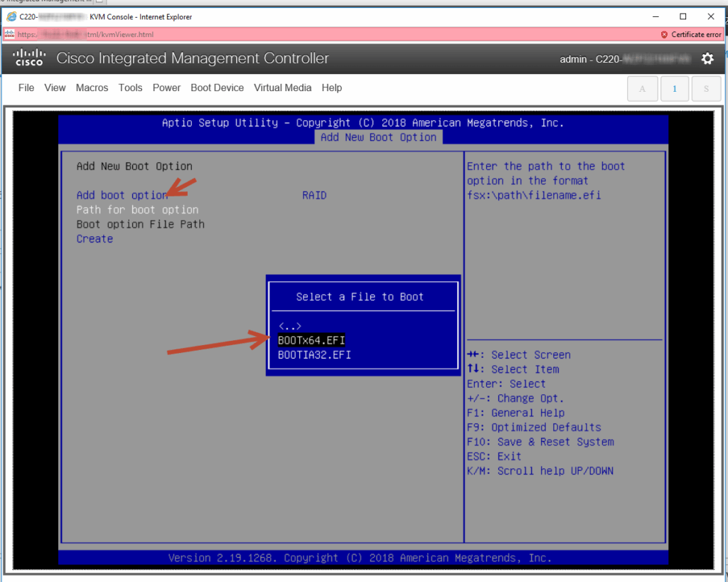Toggle the S scroll lock indicator button
The height and width of the screenshot is (582, 728).
pos(706,89)
